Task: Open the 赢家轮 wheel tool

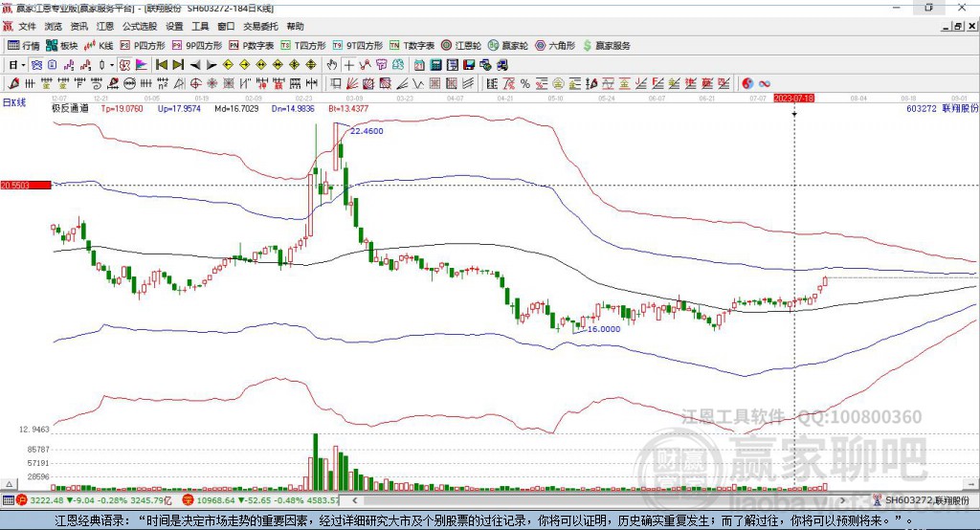Action: click(x=508, y=46)
